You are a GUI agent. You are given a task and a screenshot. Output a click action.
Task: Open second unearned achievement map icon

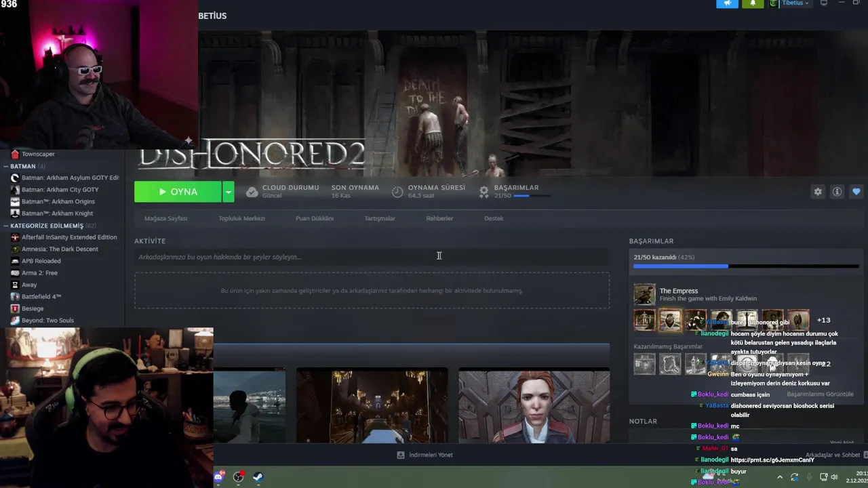pos(670,364)
